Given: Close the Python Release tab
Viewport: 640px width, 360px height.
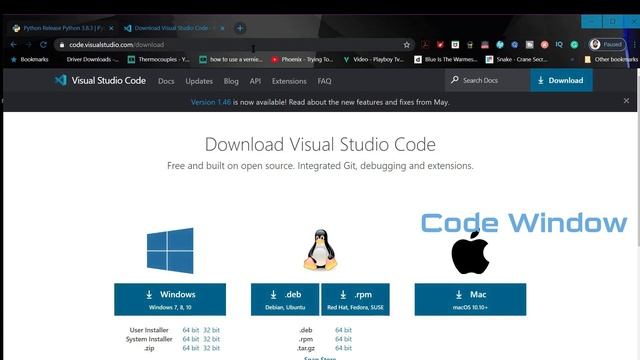Looking at the screenshot, I should click(x=111, y=28).
